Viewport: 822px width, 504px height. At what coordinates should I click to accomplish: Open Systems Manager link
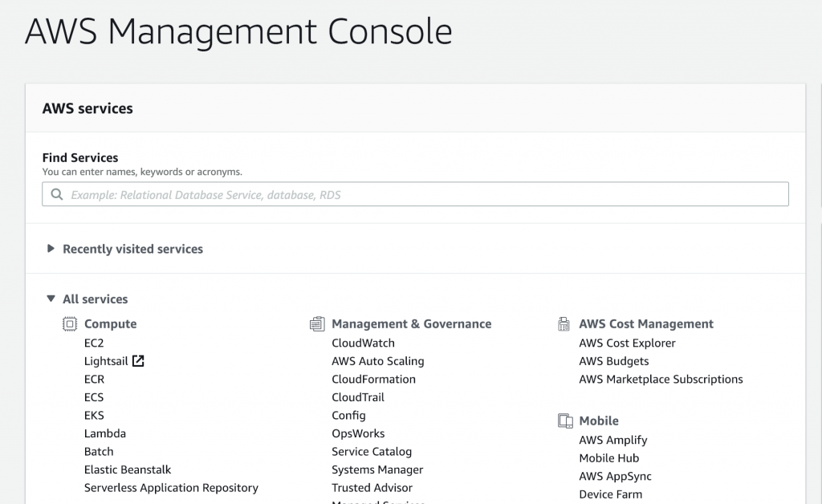point(377,470)
